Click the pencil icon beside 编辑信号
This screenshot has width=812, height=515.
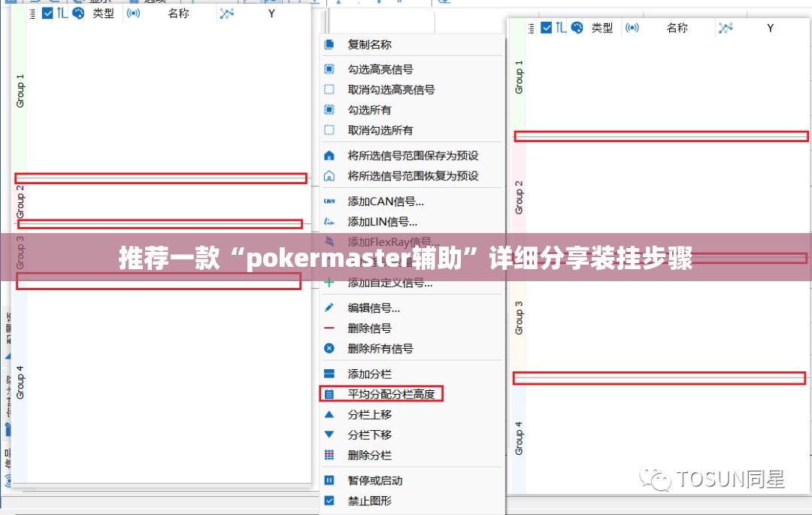[329, 307]
